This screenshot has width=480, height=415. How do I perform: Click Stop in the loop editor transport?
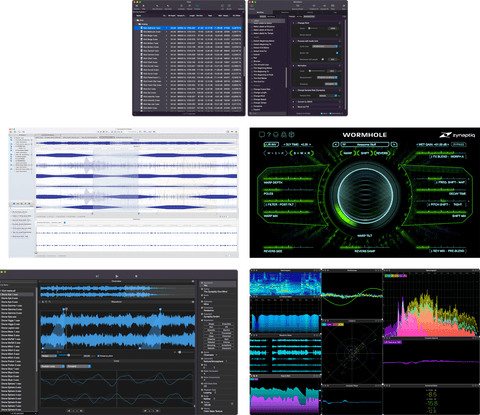[136, 276]
